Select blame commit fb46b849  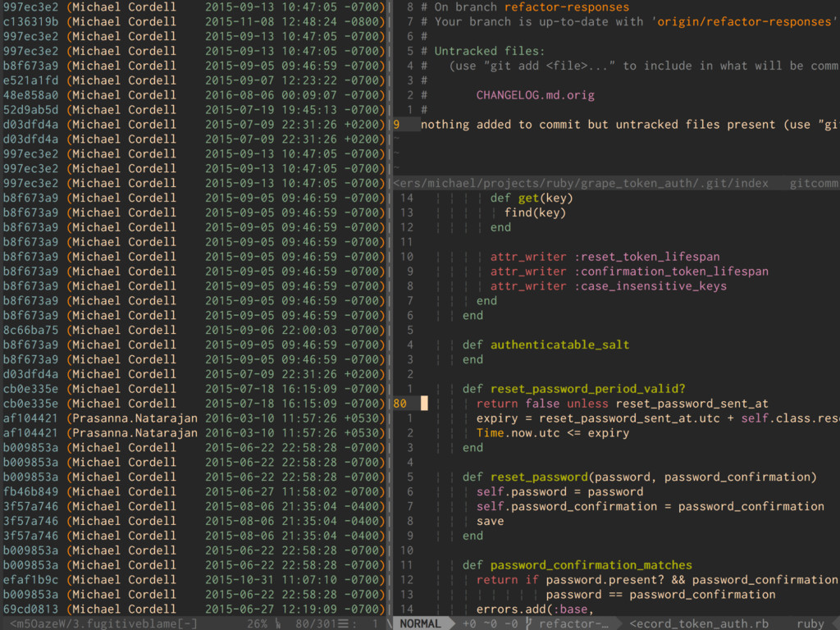[30, 492]
